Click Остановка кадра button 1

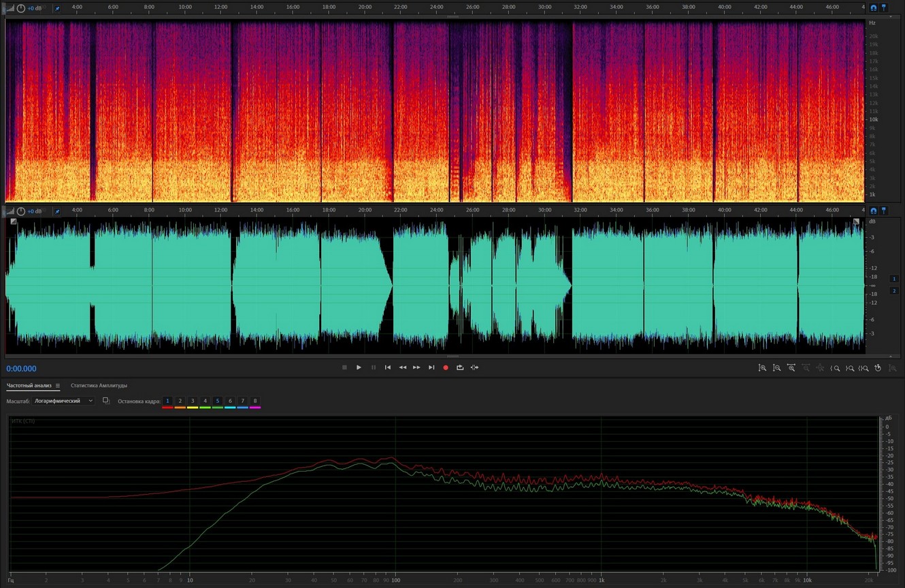[x=167, y=402]
